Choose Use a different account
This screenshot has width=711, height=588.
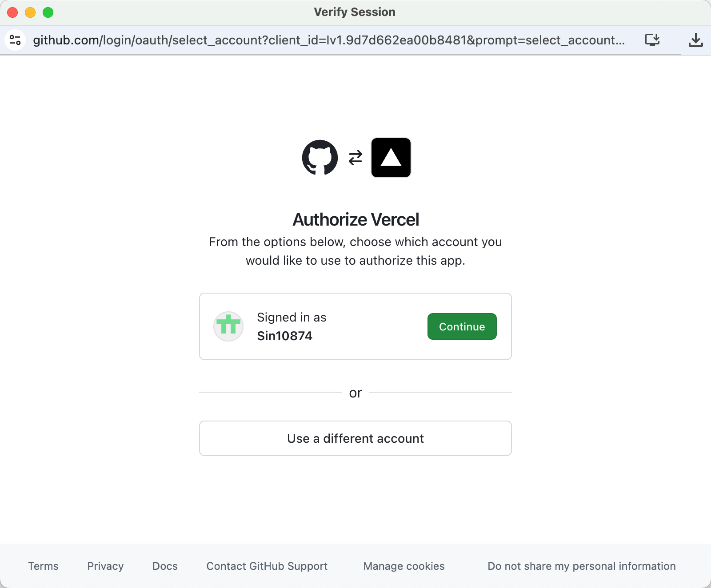click(x=355, y=438)
